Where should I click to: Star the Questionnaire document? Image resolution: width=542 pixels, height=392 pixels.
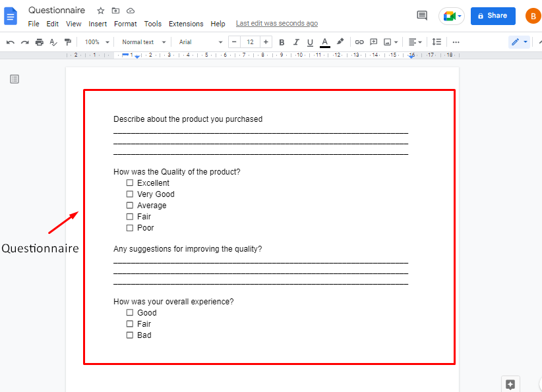[101, 11]
